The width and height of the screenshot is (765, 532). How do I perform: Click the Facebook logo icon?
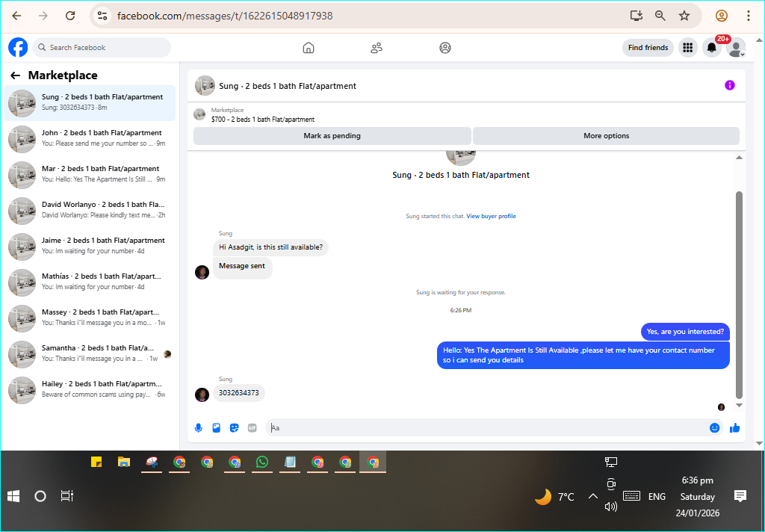[x=18, y=47]
